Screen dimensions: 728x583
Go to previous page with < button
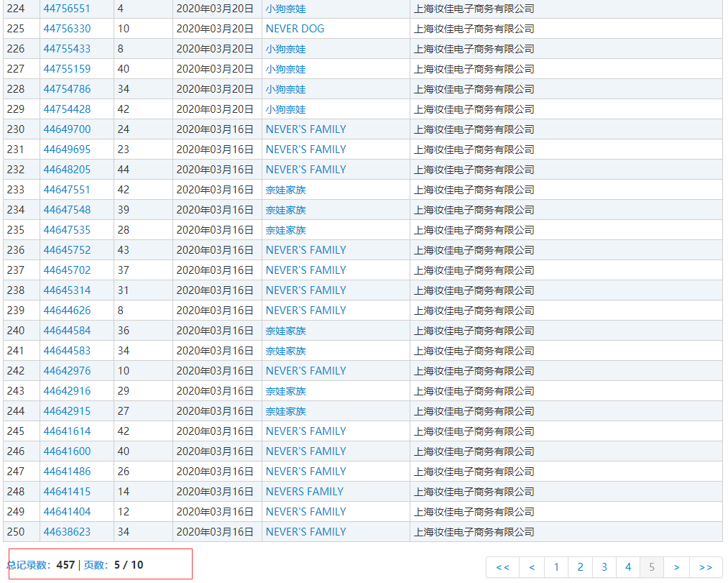tap(532, 567)
